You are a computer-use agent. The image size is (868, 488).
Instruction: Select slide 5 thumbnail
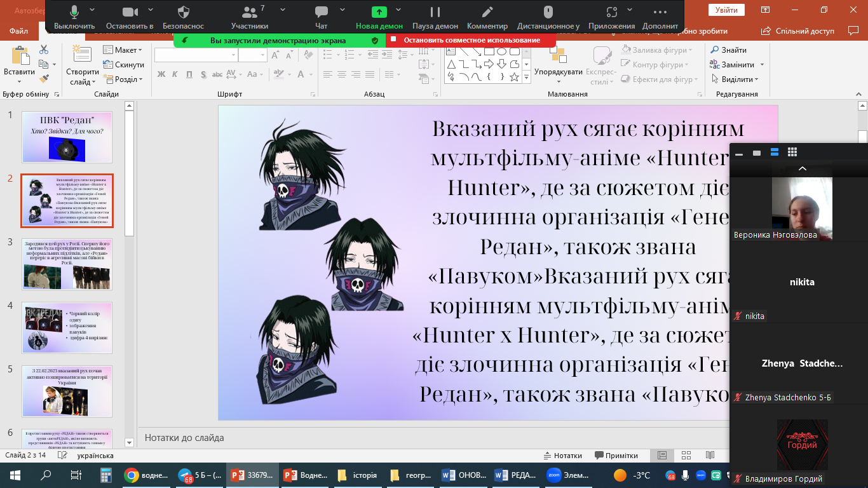(67, 391)
